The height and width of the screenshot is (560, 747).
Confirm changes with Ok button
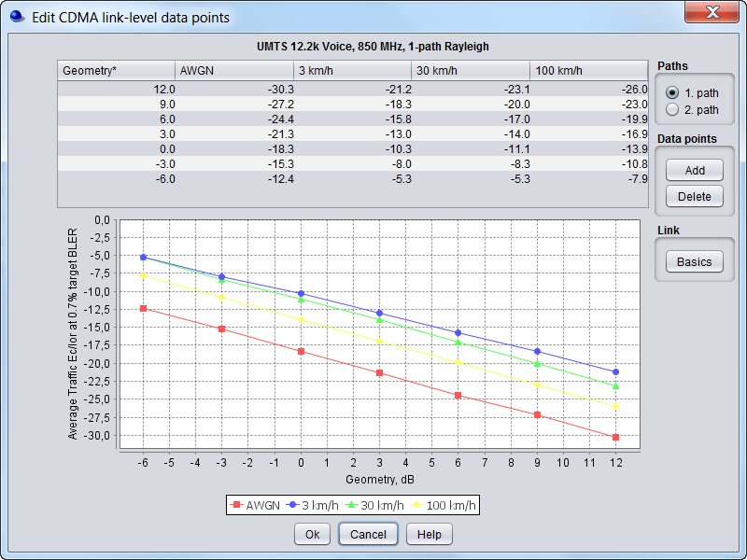click(x=312, y=534)
